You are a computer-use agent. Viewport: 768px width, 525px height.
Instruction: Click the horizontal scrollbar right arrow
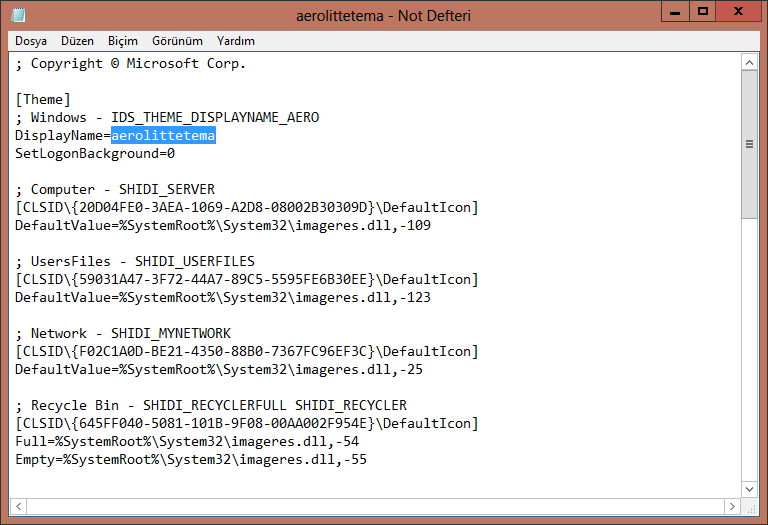click(732, 506)
